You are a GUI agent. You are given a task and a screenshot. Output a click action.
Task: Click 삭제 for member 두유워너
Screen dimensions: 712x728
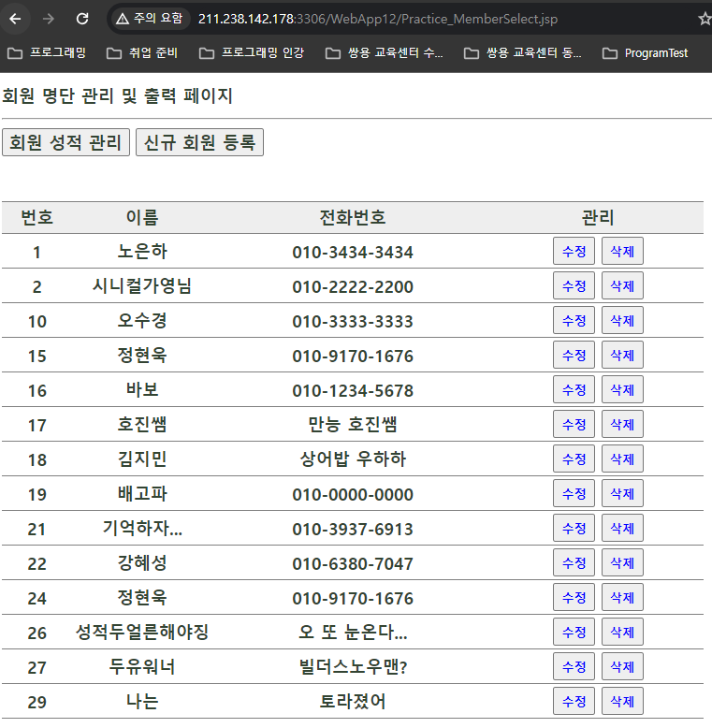tap(622, 666)
